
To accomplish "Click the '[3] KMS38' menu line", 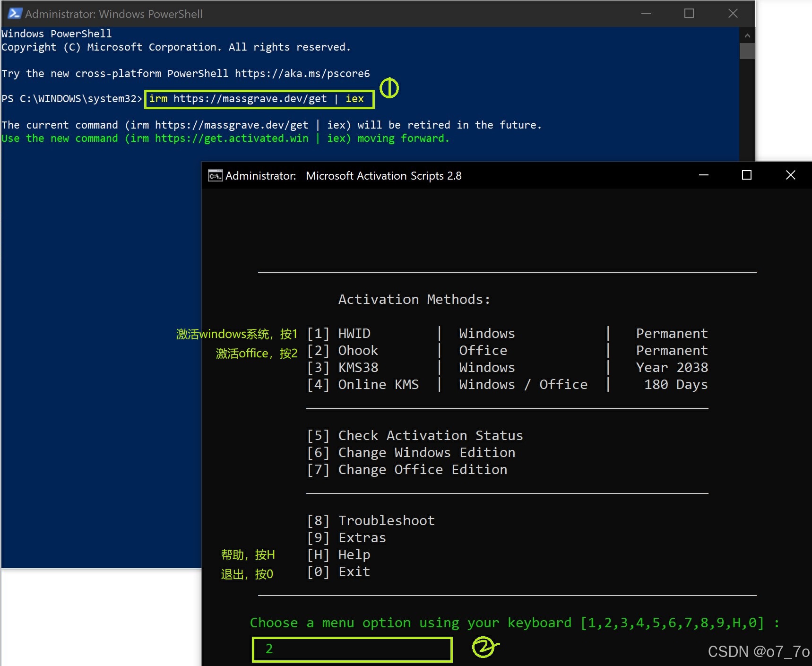I will pos(507,367).
